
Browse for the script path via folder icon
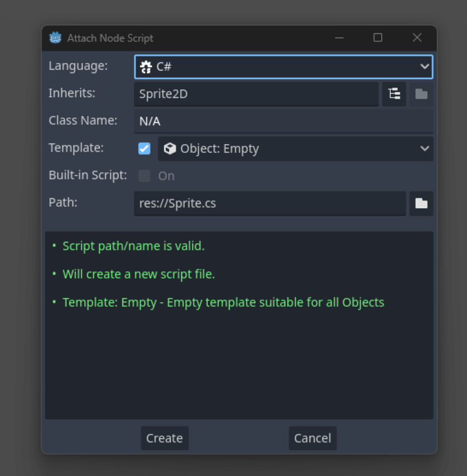point(421,203)
